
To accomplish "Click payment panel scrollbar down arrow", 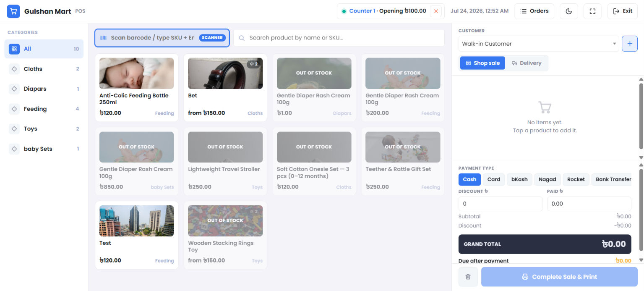I will pyautogui.click(x=641, y=260).
